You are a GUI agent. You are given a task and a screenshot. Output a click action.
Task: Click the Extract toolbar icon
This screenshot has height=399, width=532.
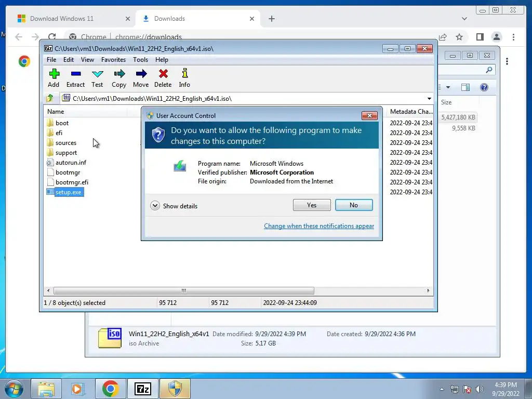75,78
